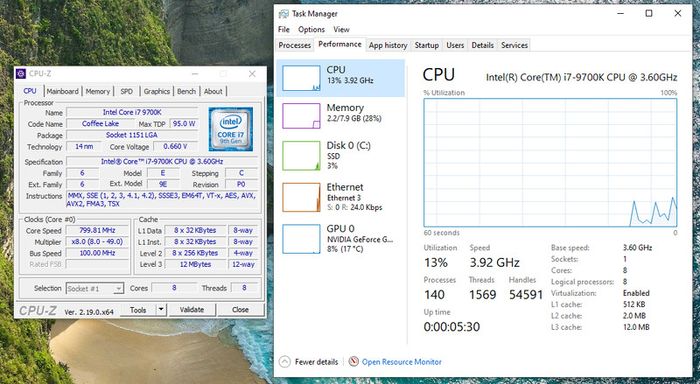This screenshot has width=700, height=384.
Task: Switch to the Startup tab
Action: (x=427, y=45)
